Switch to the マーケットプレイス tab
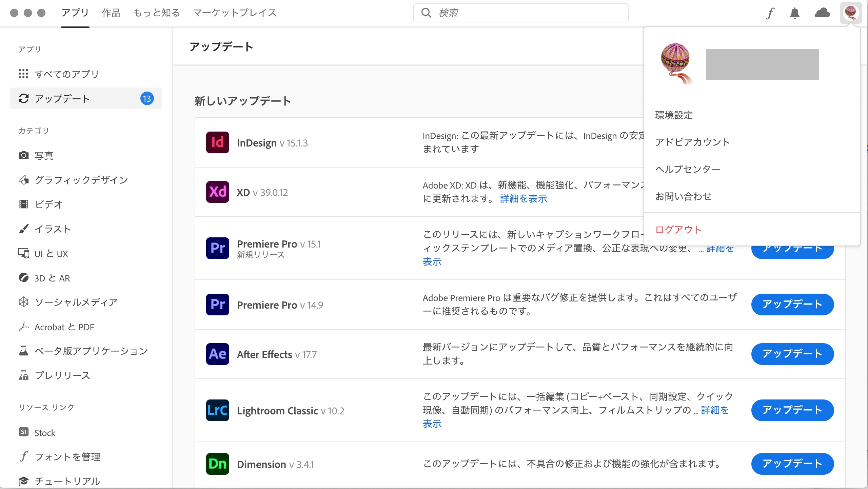868x489 pixels. [x=235, y=13]
